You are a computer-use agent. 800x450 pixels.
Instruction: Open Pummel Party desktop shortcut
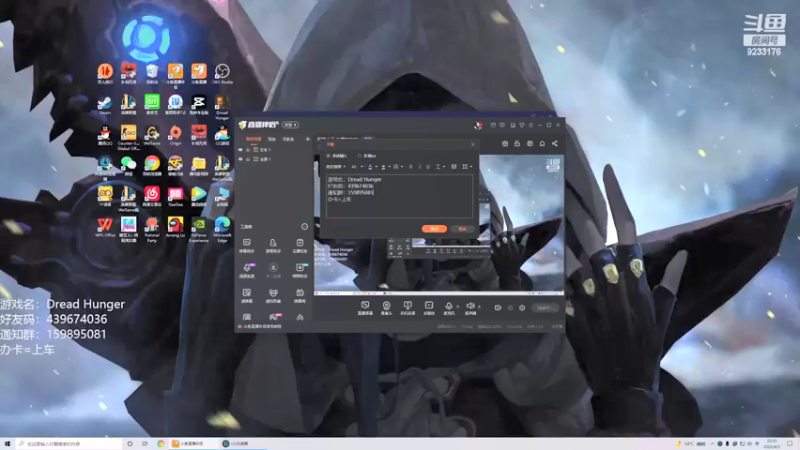coord(152,230)
